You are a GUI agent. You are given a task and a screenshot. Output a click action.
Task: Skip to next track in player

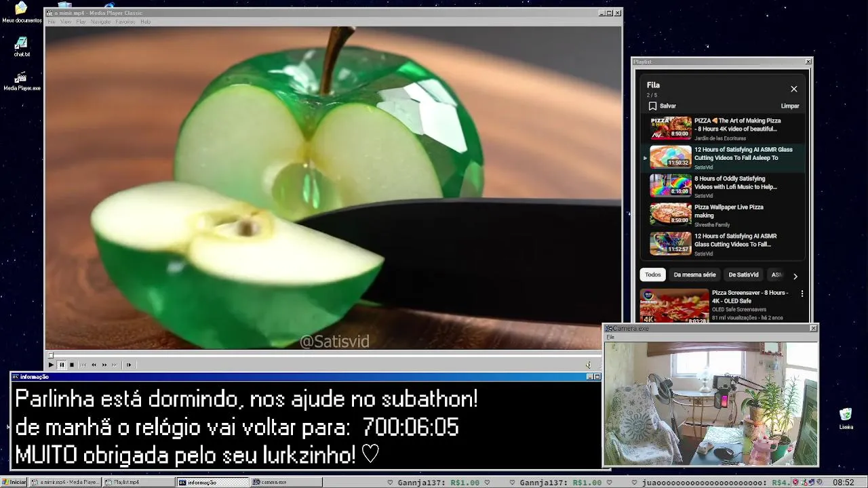(x=115, y=365)
